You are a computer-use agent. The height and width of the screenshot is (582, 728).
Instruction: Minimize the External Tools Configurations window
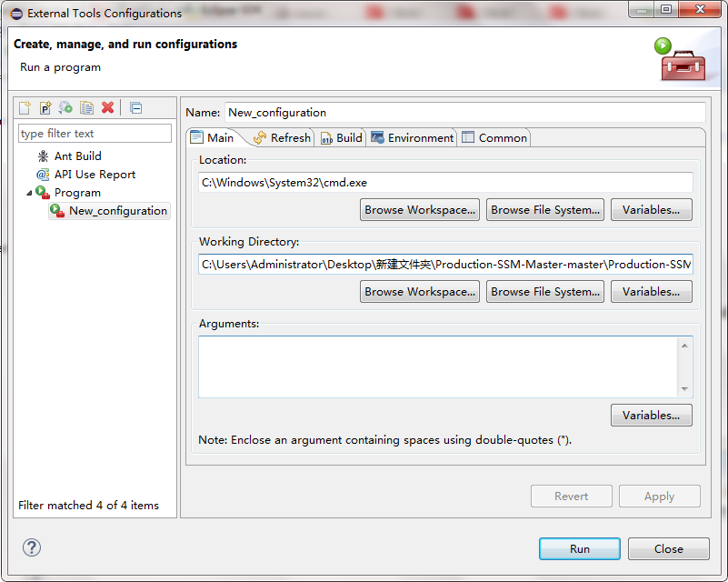pos(642,9)
